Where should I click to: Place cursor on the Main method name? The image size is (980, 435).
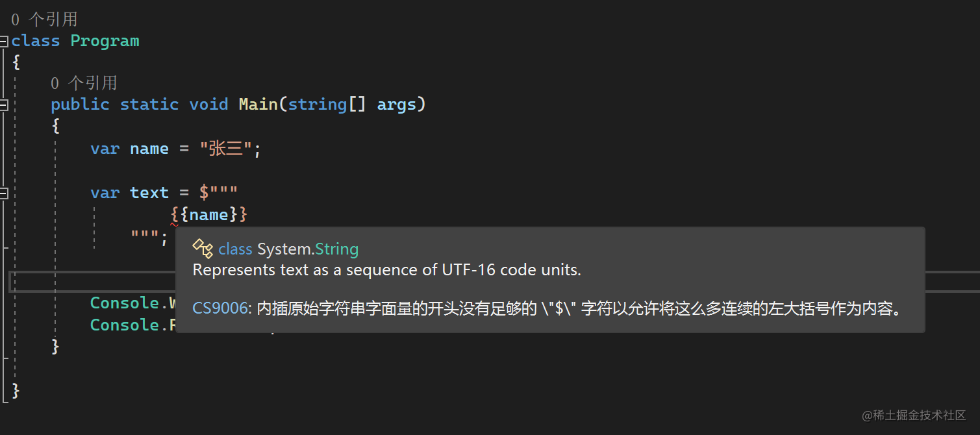point(258,105)
